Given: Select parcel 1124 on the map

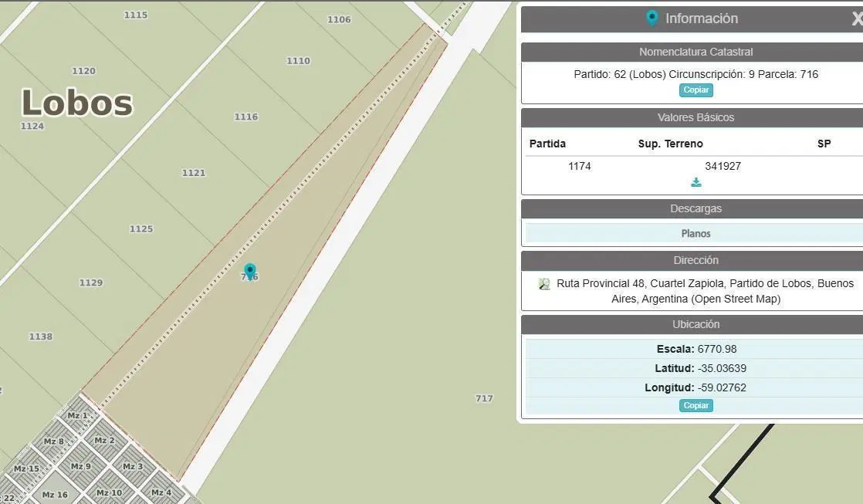Looking at the screenshot, I should pos(32,126).
